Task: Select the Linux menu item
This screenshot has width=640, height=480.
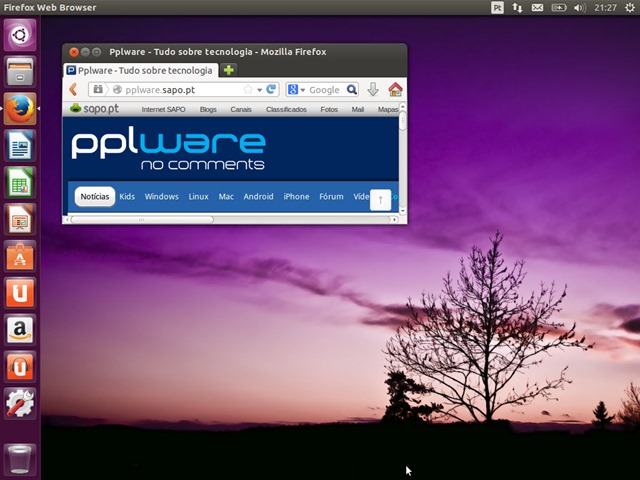Action: [198, 197]
